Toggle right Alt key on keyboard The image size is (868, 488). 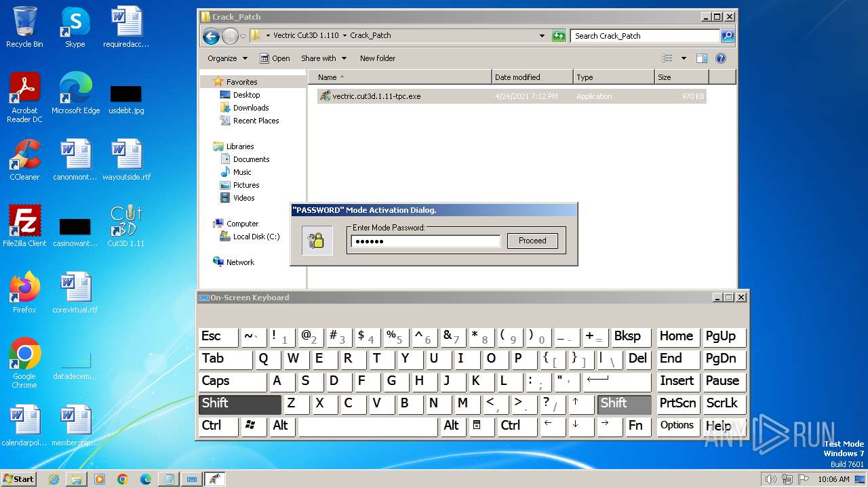(x=452, y=426)
